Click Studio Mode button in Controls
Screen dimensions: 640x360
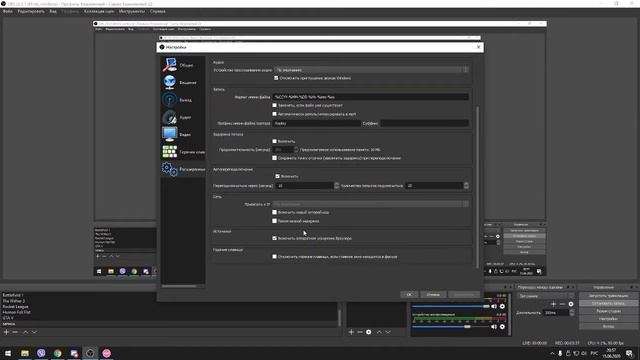[x=609, y=311]
